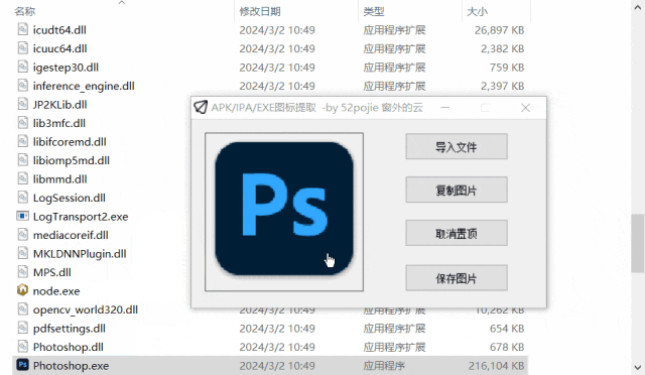Click the file name lib3mfc.dll
Viewport: 645px width, 375px height.
pyautogui.click(x=59, y=123)
